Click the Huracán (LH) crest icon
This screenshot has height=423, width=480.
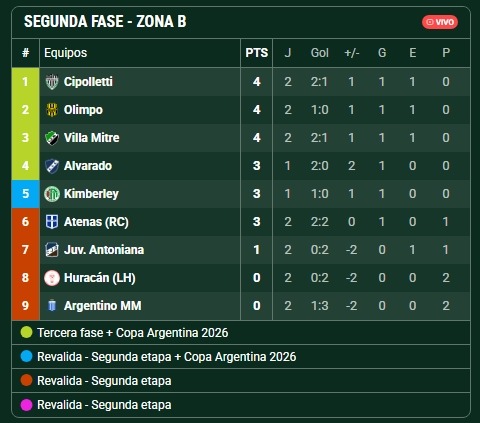point(52,278)
